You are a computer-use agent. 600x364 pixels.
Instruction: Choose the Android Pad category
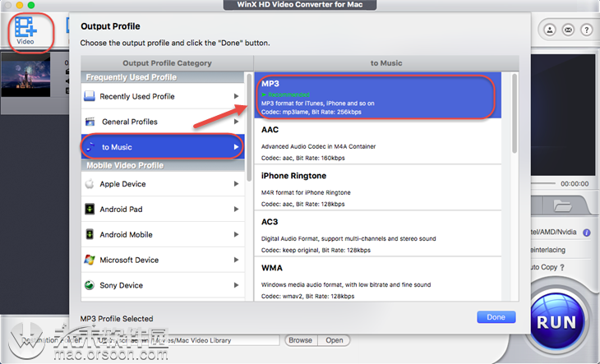(x=163, y=210)
